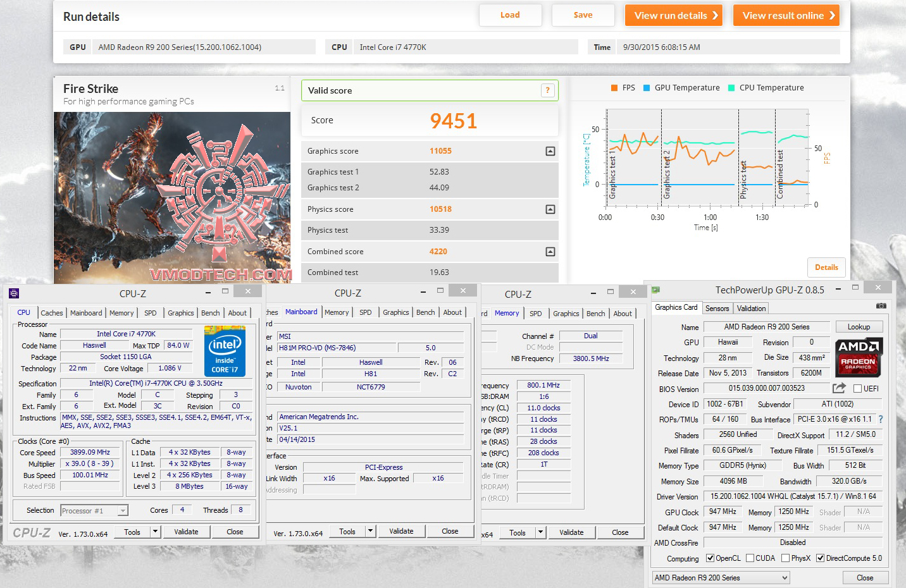Viewport: 906px width, 588px height.
Task: Click the Bus Interface question mark icon
Action: click(x=880, y=419)
